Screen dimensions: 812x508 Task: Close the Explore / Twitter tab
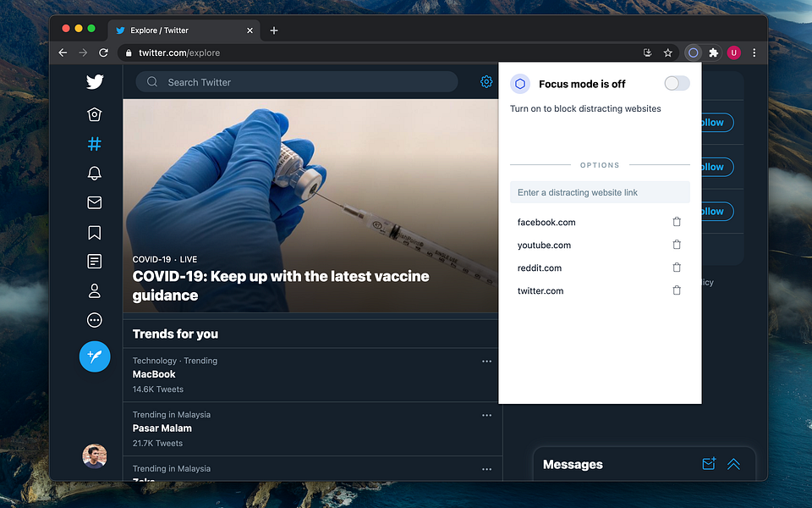tap(250, 30)
